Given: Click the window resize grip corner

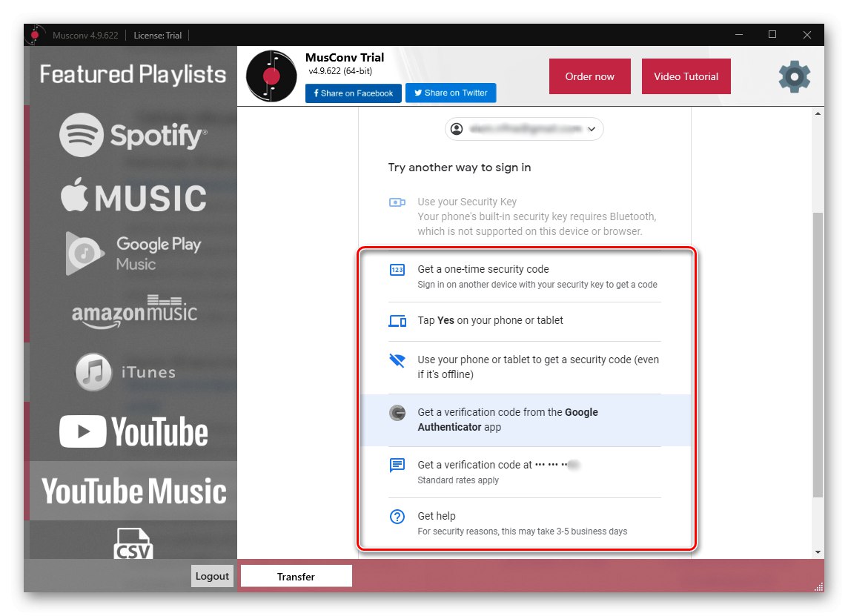Looking at the screenshot, I should coord(819,587).
